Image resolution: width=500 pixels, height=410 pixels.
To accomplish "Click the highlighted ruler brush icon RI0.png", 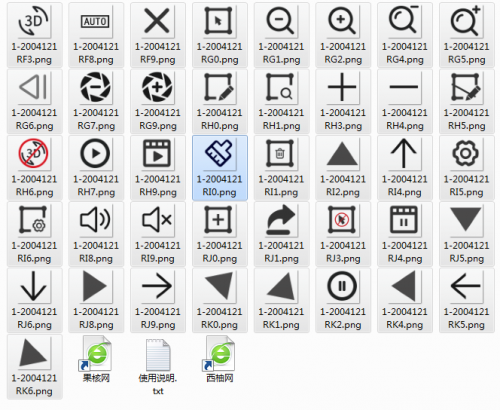I will (x=220, y=168).
